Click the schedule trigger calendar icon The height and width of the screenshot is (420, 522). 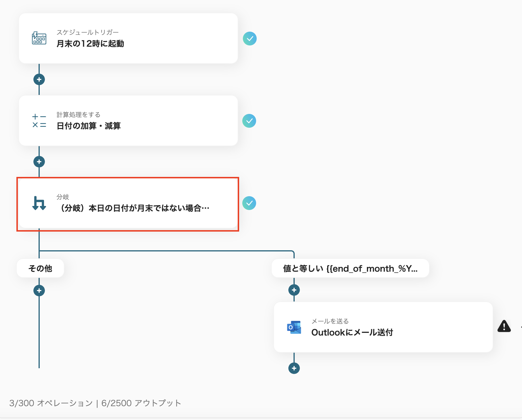pyautogui.click(x=39, y=38)
